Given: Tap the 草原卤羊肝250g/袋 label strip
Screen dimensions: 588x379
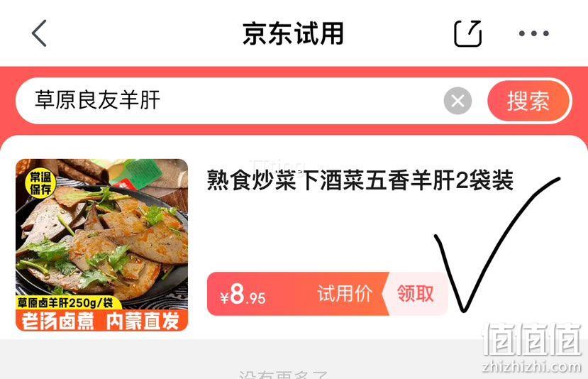Looking at the screenshot, I should pos(66,302).
